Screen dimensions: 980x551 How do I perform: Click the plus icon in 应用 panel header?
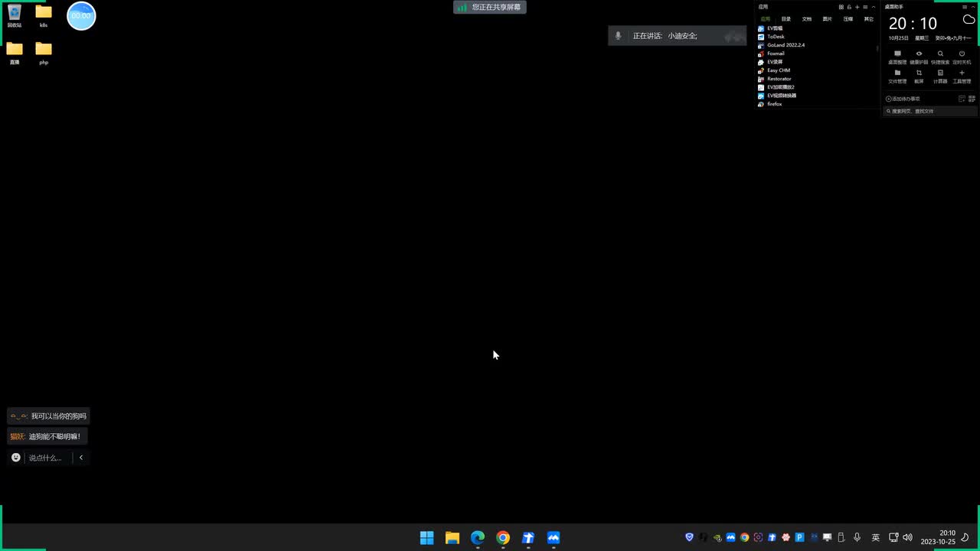[857, 7]
